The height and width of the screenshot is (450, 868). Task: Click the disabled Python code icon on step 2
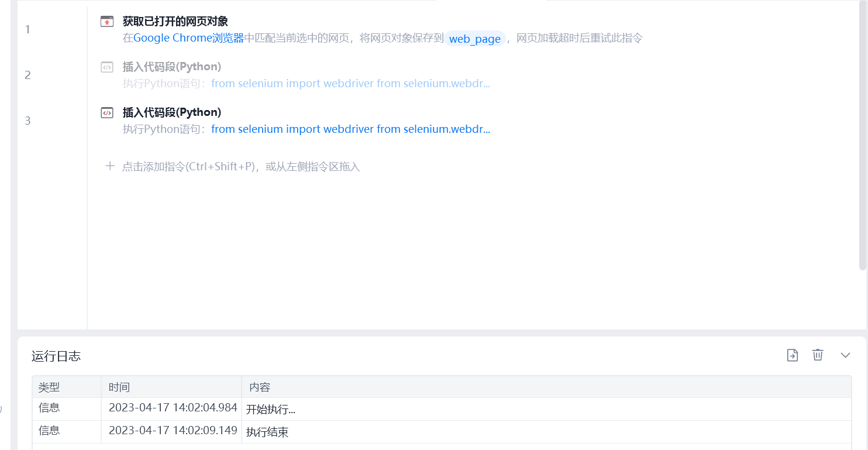(x=107, y=67)
